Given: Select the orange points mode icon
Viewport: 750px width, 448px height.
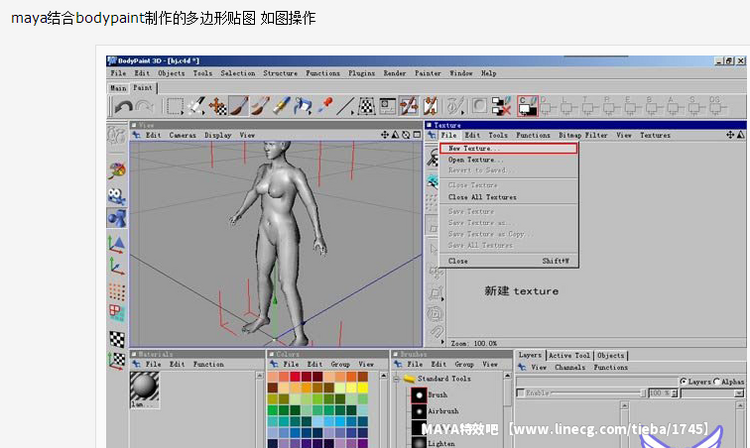Looking at the screenshot, I should pyautogui.click(x=117, y=292).
